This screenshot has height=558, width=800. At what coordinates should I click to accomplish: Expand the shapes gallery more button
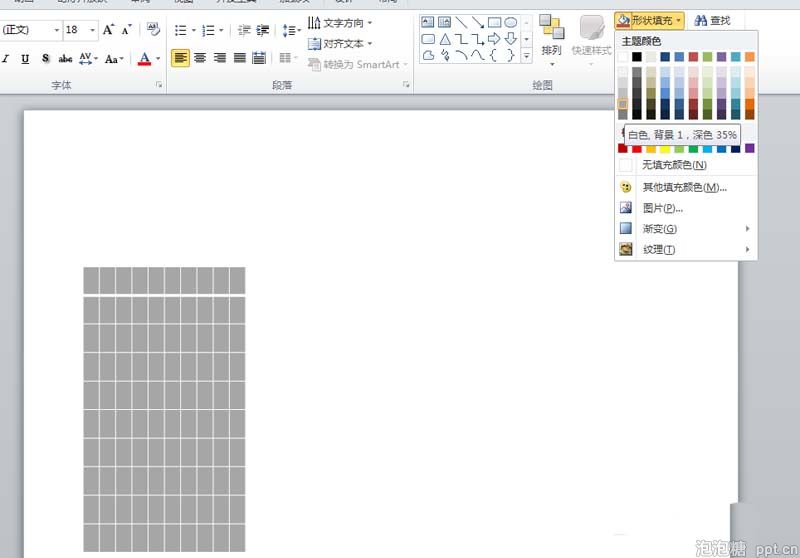point(527,56)
